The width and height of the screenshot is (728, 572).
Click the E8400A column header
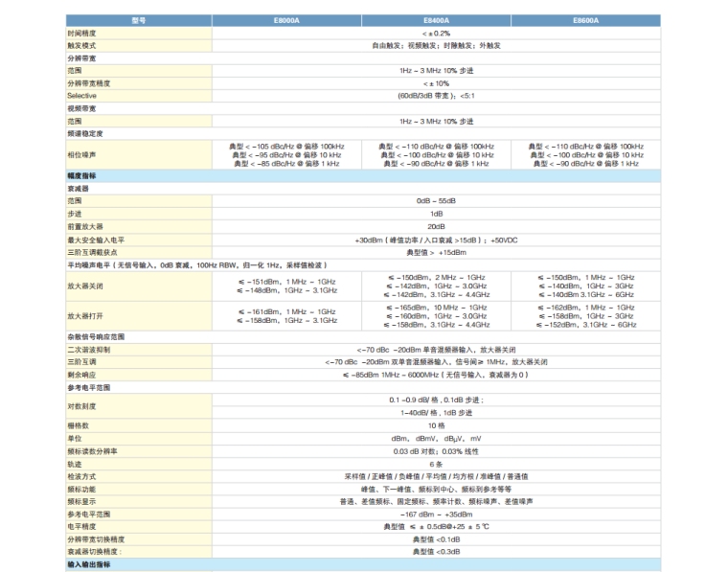pyautogui.click(x=436, y=20)
